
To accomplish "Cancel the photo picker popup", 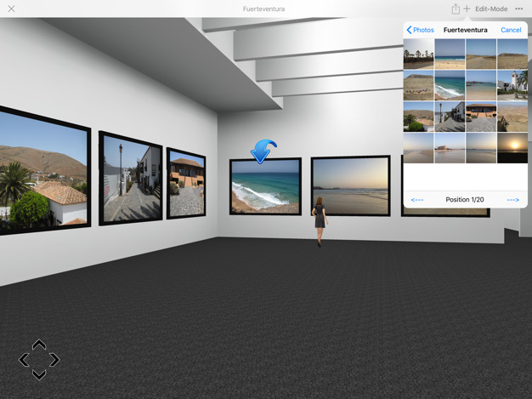I will click(x=511, y=30).
